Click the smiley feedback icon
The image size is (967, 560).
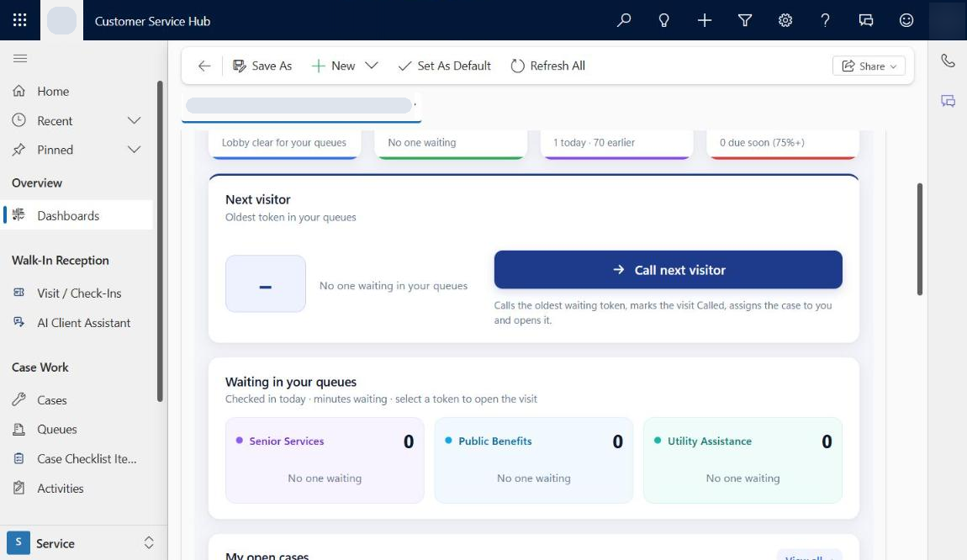[x=906, y=20]
